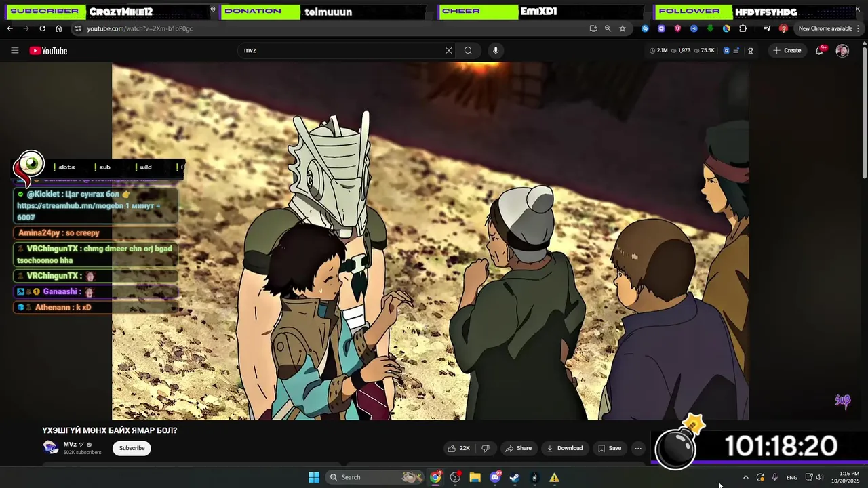
Task: Open Chrome from the taskbar
Action: (435, 477)
